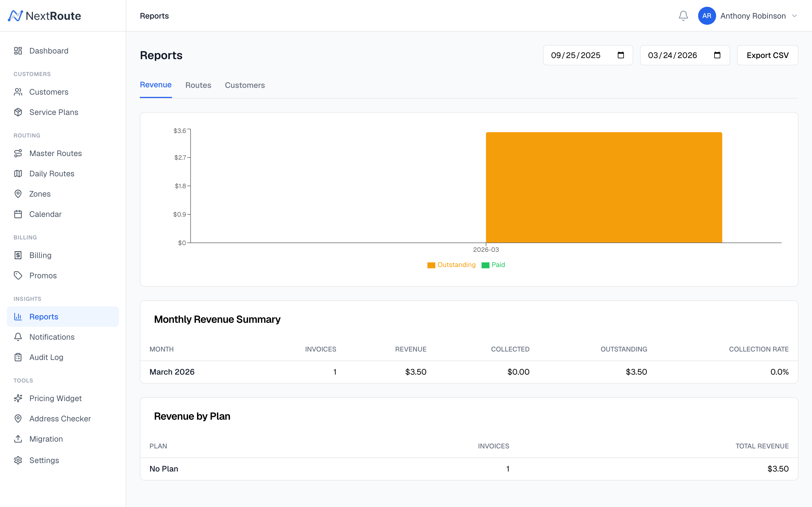Toggle the Paid series in chart legend

pyautogui.click(x=493, y=265)
